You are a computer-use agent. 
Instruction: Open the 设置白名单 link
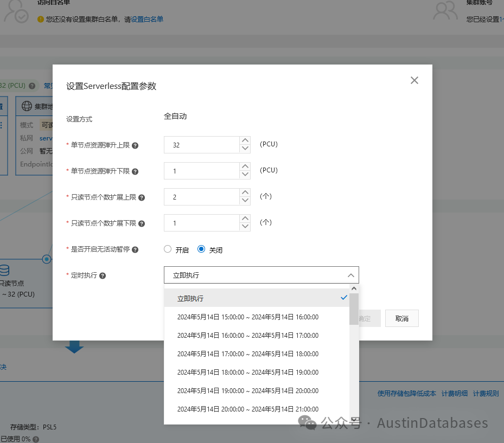147,20
